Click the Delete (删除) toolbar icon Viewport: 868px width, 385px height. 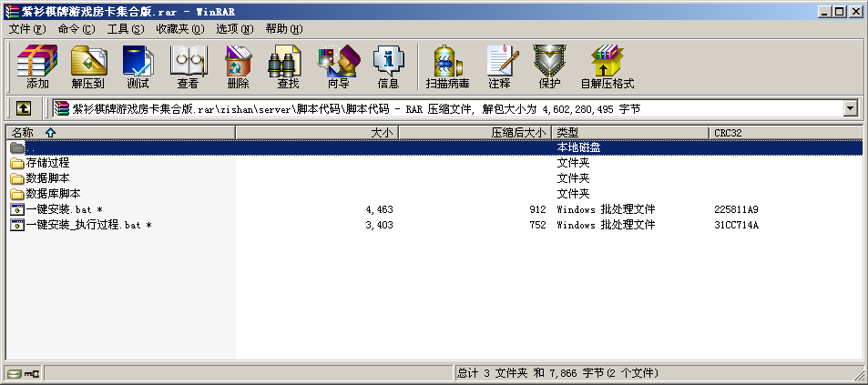point(238,66)
